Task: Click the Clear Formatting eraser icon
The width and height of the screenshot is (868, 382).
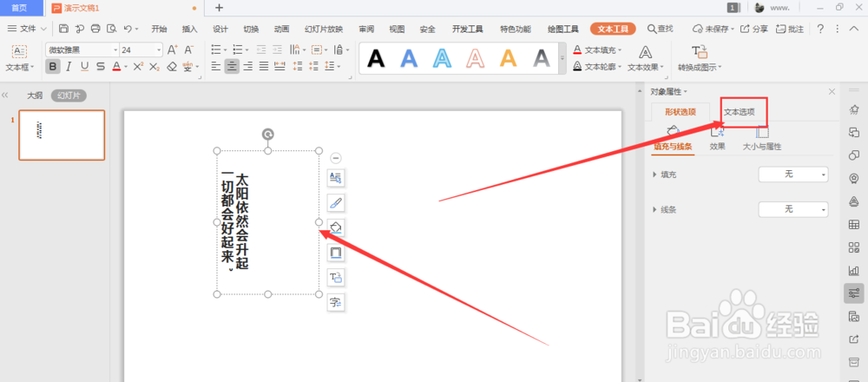Action: pos(172,67)
